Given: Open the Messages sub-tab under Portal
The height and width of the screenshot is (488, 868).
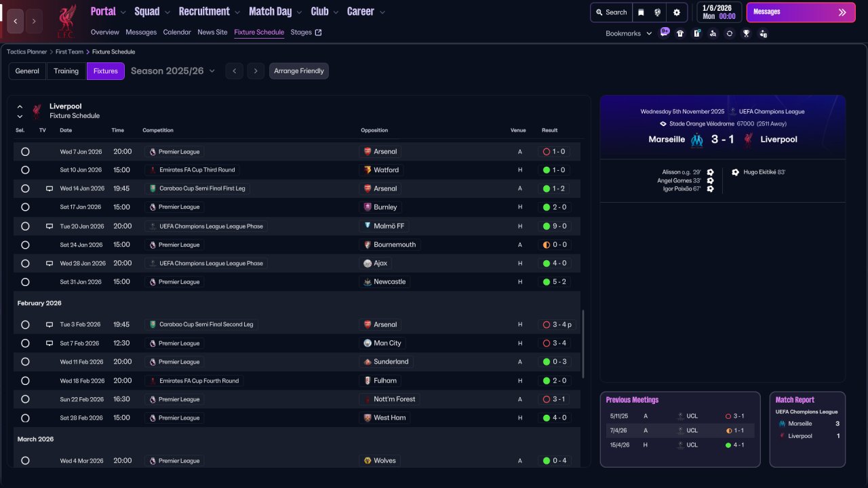Looking at the screenshot, I should click(141, 32).
